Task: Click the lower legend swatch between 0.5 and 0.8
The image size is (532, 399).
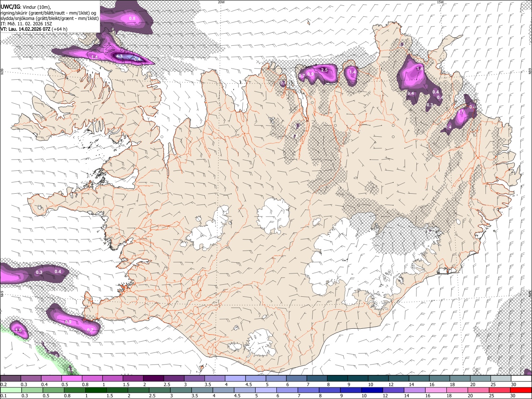Action: 54,390
